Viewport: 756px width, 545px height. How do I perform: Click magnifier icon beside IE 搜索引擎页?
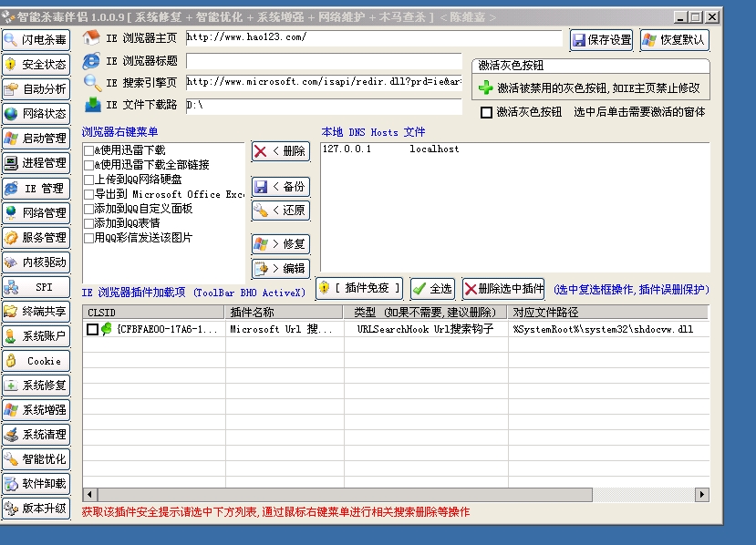tap(92, 83)
